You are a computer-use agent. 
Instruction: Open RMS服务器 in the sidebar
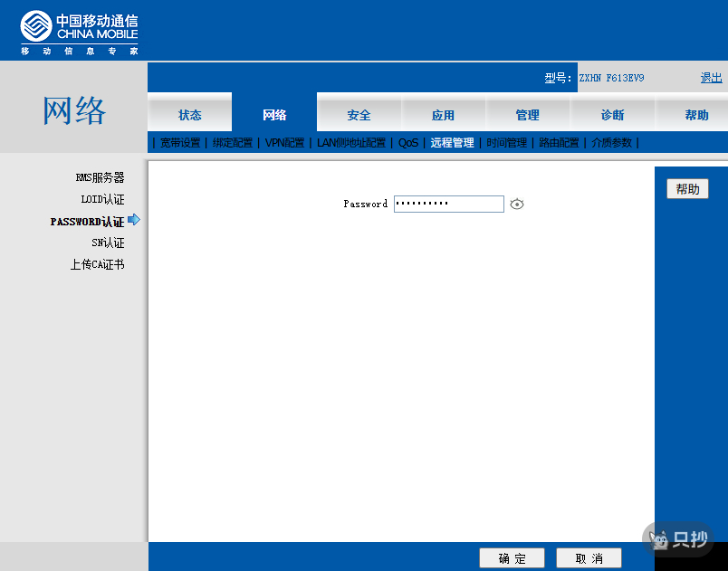tap(100, 177)
